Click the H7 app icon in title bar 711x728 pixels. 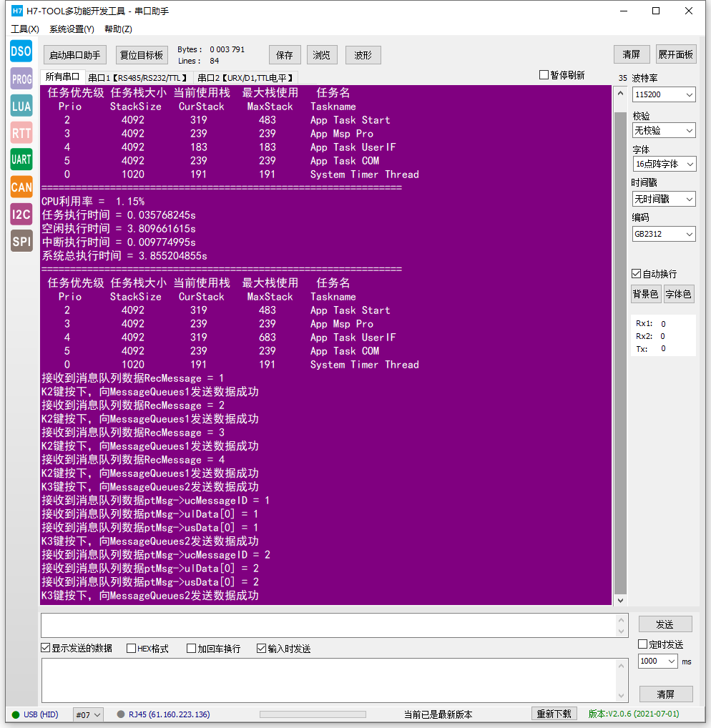pos(17,11)
